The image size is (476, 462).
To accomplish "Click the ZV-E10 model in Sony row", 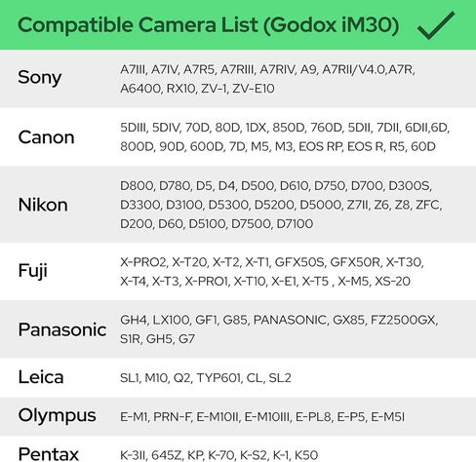I will [x=254, y=89].
